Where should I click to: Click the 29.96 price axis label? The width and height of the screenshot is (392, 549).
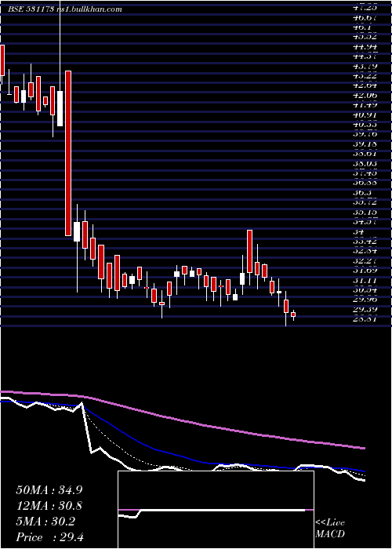point(365,300)
